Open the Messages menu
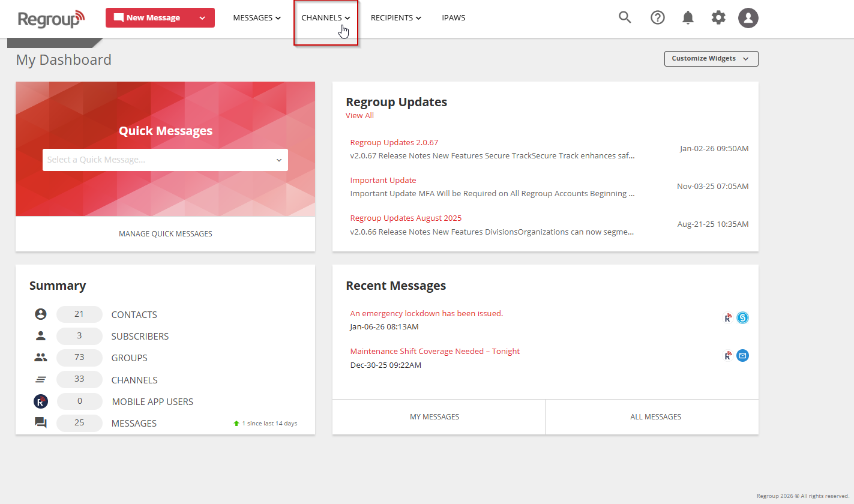The image size is (854, 504). point(257,18)
